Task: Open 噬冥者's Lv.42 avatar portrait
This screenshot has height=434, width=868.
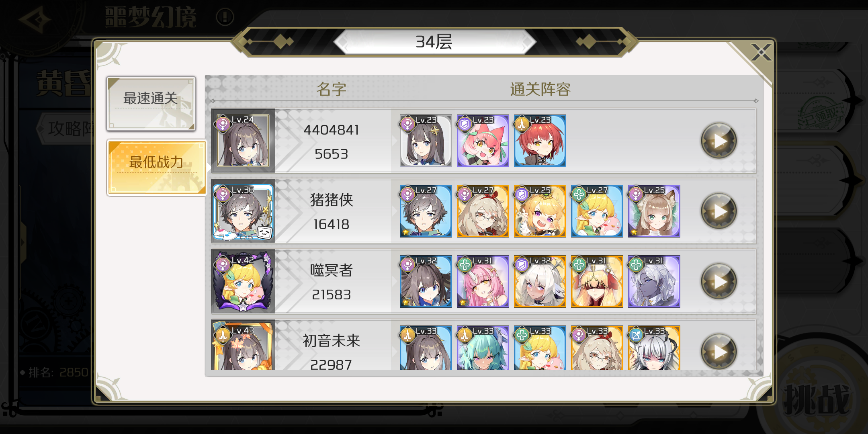Action: click(243, 281)
